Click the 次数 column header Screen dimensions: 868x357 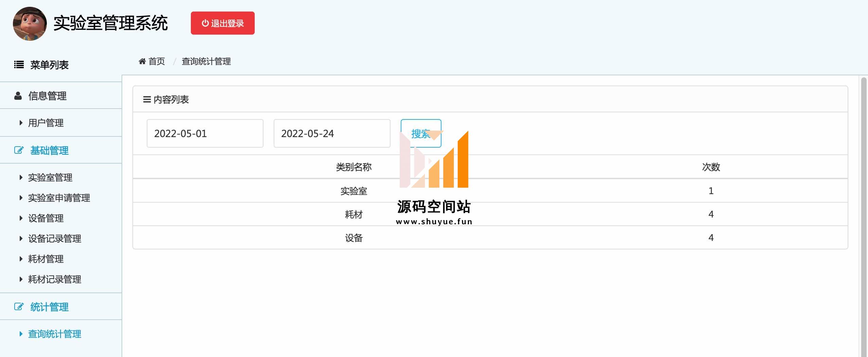[x=711, y=167]
